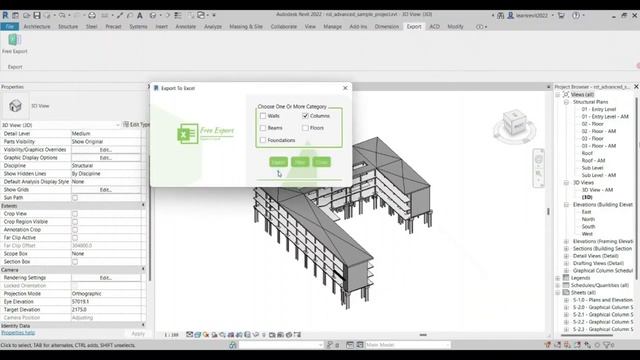Toggle the Crop View checkbox
The image size is (640, 360).
coord(75,213)
